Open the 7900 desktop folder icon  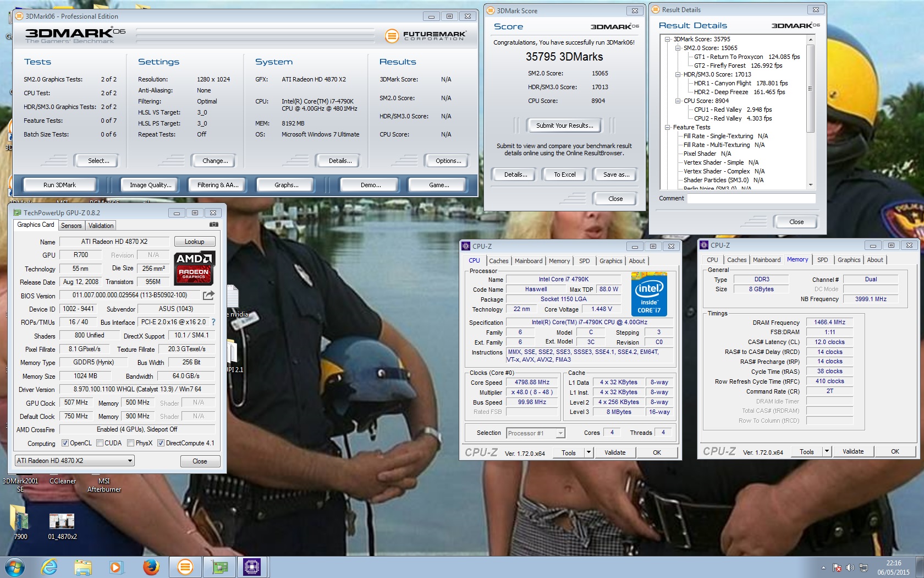point(20,522)
